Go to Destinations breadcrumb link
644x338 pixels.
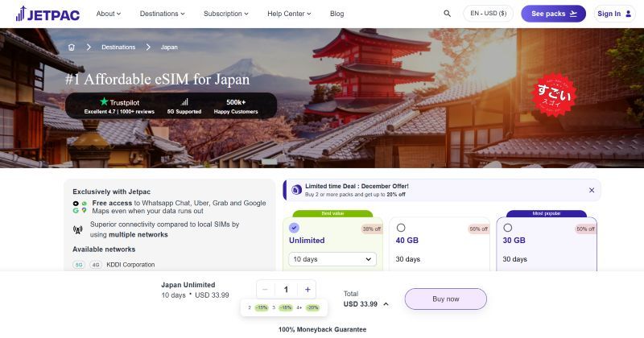118,47
